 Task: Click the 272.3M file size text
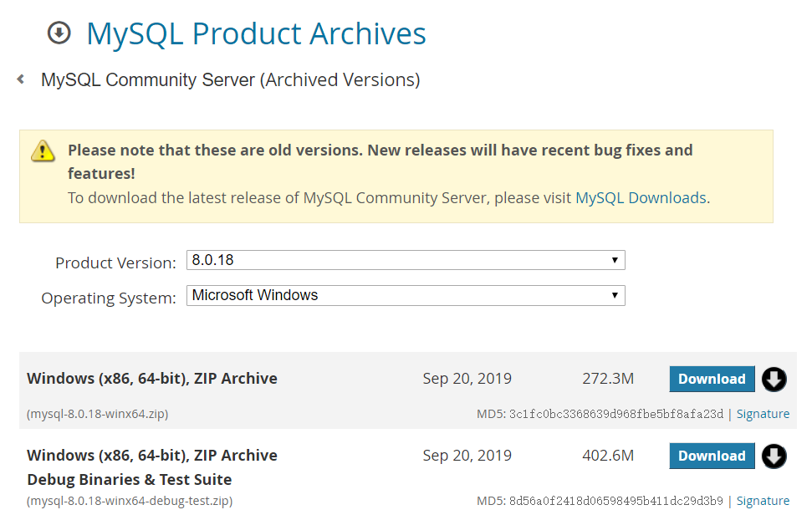click(608, 379)
